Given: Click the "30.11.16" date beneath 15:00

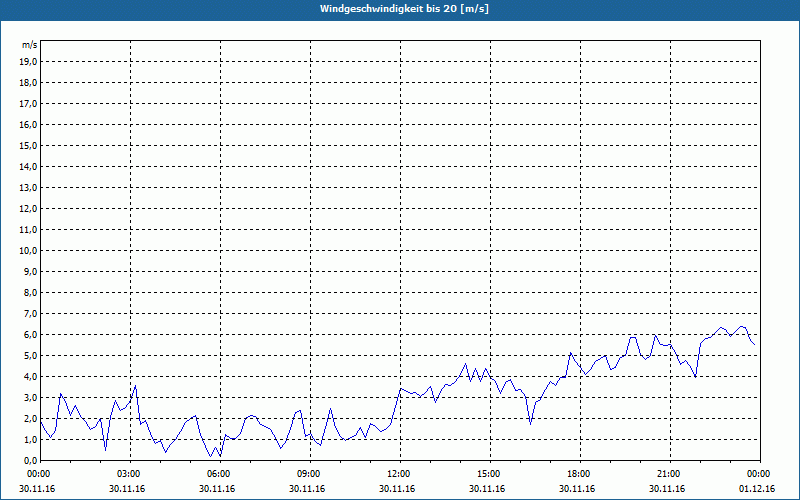Looking at the screenshot, I should 487,489.
